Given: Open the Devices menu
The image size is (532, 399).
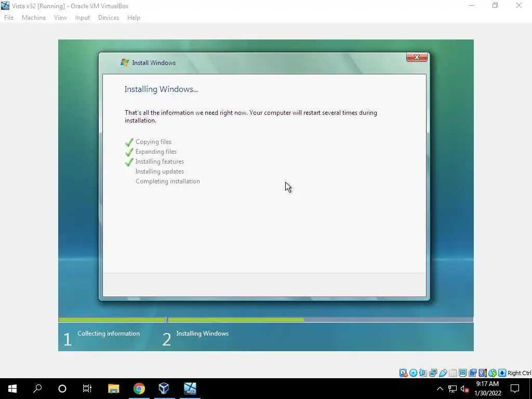Looking at the screenshot, I should click(109, 18).
